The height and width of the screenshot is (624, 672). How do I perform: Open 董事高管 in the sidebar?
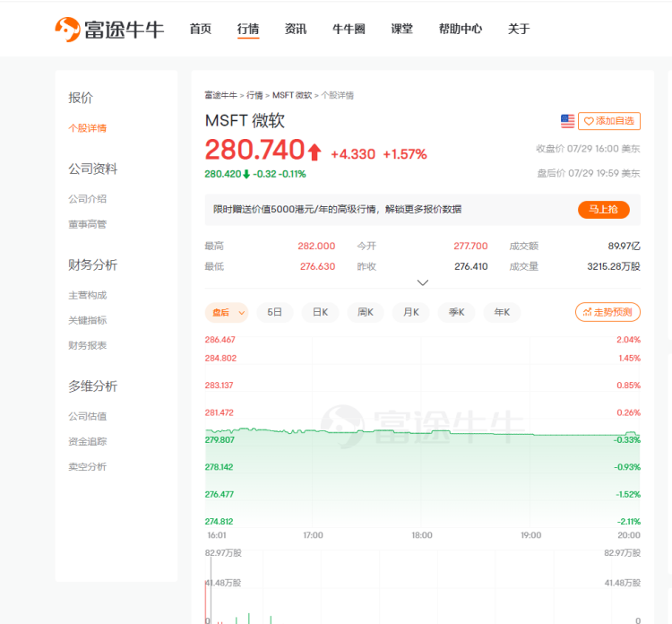click(x=88, y=224)
